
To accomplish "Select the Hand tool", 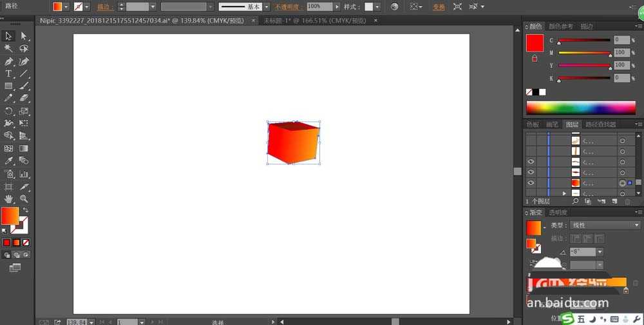I will point(8,199).
